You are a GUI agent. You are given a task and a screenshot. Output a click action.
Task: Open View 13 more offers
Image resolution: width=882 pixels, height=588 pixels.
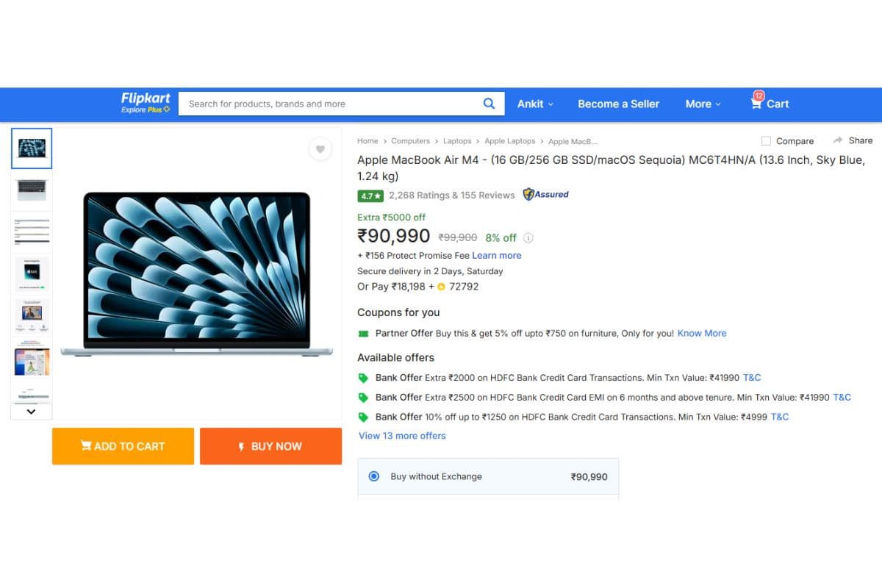402,435
